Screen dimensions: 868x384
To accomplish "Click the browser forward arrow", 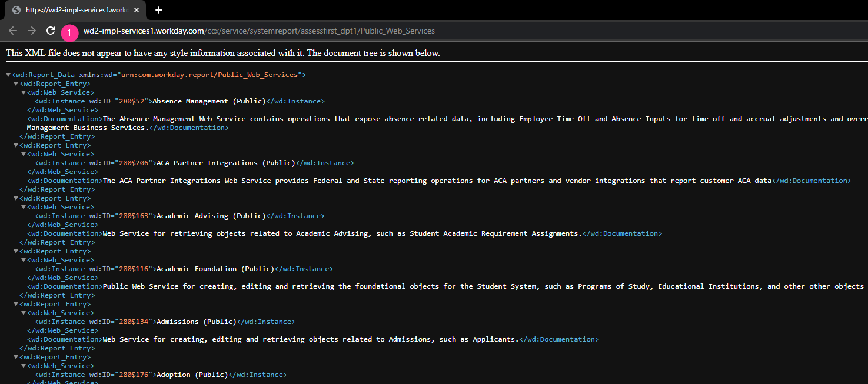I will (x=32, y=31).
